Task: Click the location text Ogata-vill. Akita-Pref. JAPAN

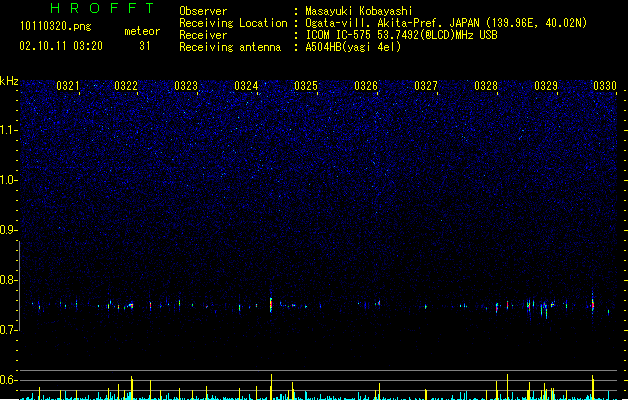Action: 392,23
